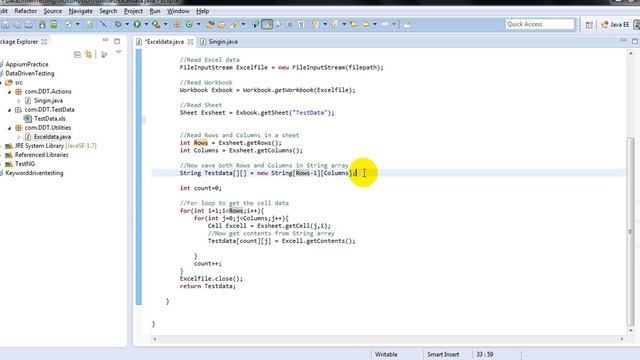Click the Open Task folder icon
Image resolution: width=640 pixels, height=360 pixels.
(222, 24)
